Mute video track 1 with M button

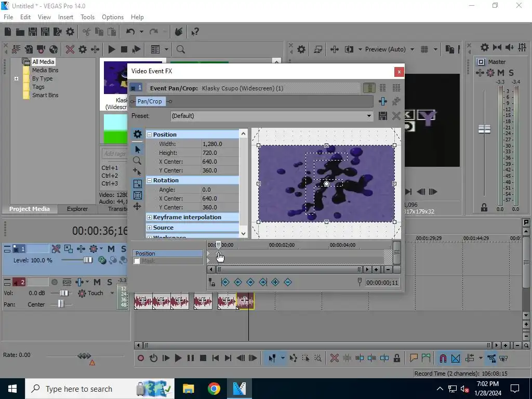(x=111, y=249)
